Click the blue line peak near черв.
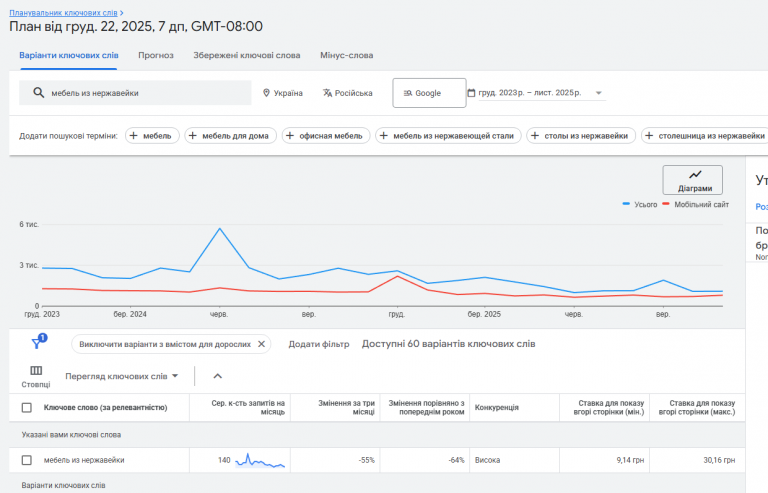The image size is (768, 493). coord(220,229)
